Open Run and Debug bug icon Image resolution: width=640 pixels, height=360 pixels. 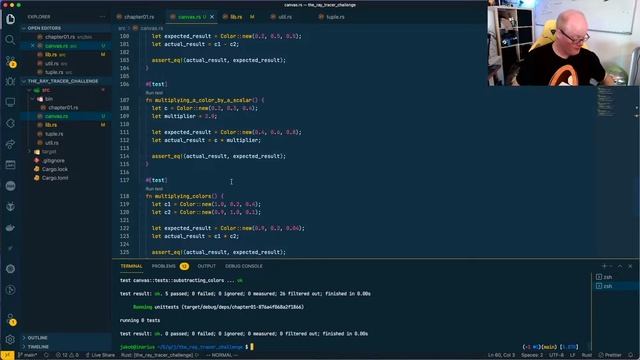10,81
